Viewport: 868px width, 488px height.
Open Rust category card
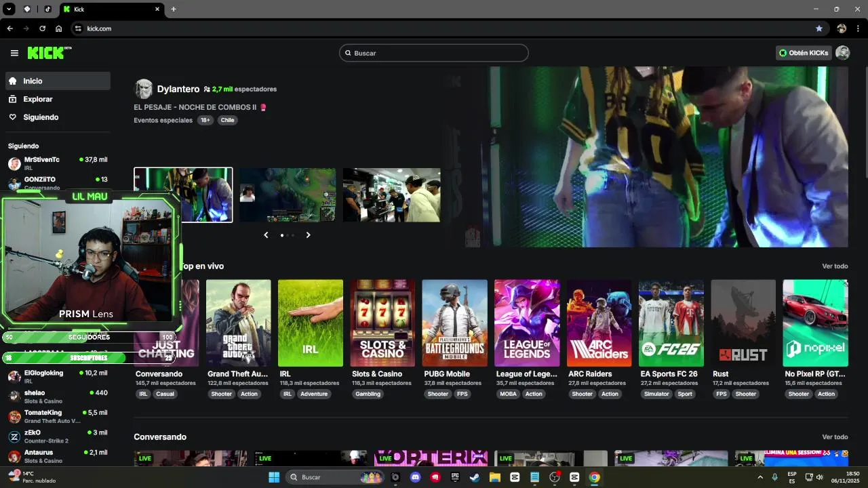point(743,323)
